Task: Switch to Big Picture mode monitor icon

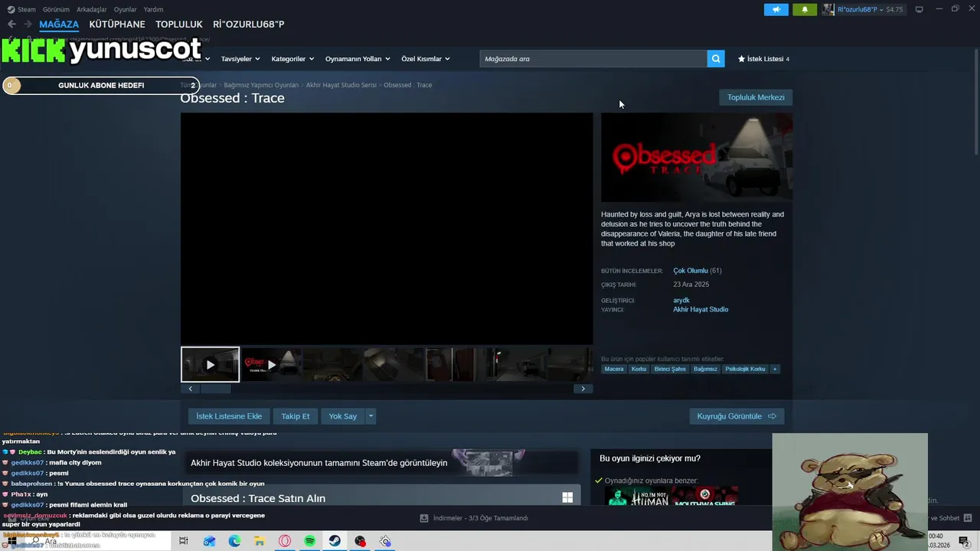Action: [x=919, y=9]
